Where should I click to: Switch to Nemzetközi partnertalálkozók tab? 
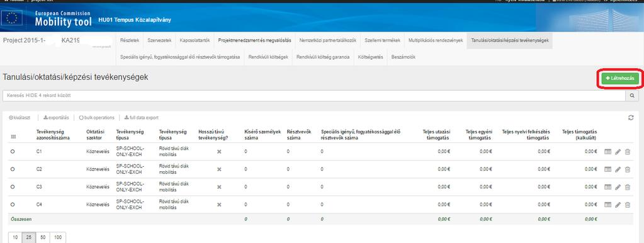click(x=328, y=41)
